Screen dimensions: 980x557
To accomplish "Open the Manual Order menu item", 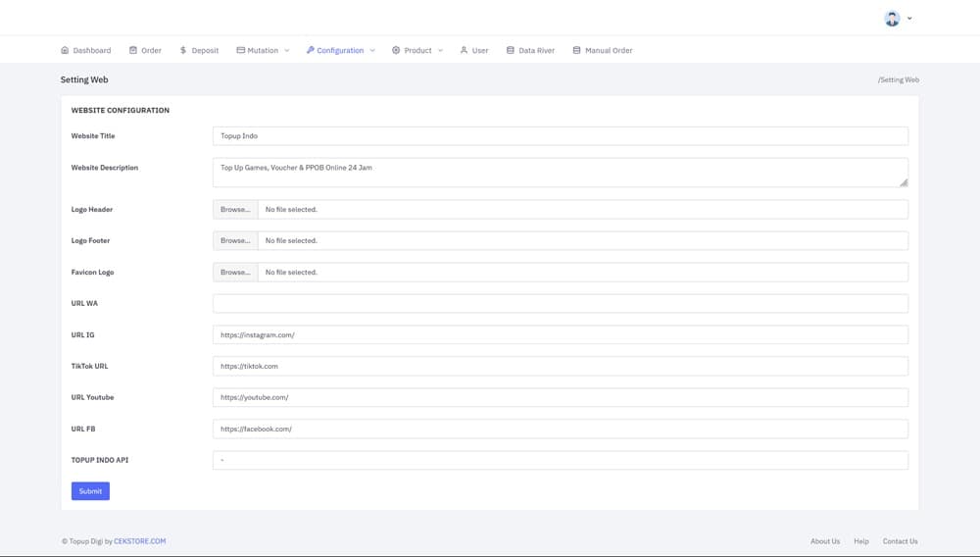I will (x=608, y=50).
